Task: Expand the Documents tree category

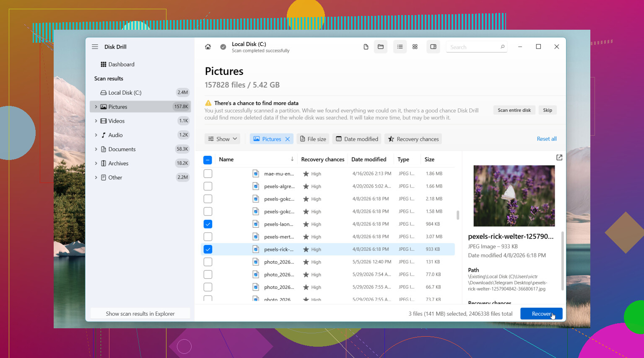Action: [96, 149]
